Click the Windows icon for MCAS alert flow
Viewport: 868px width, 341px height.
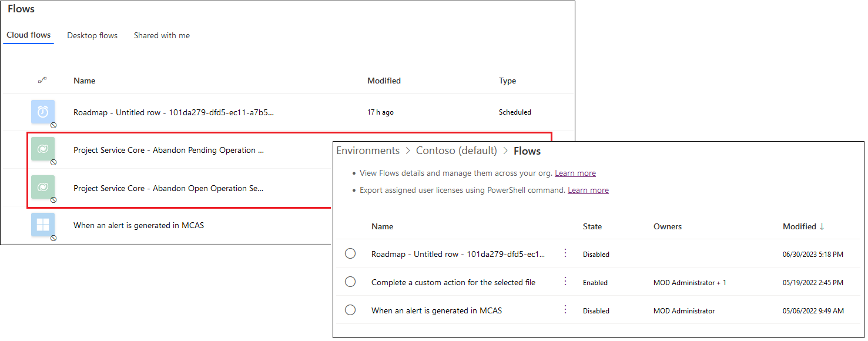click(x=43, y=225)
